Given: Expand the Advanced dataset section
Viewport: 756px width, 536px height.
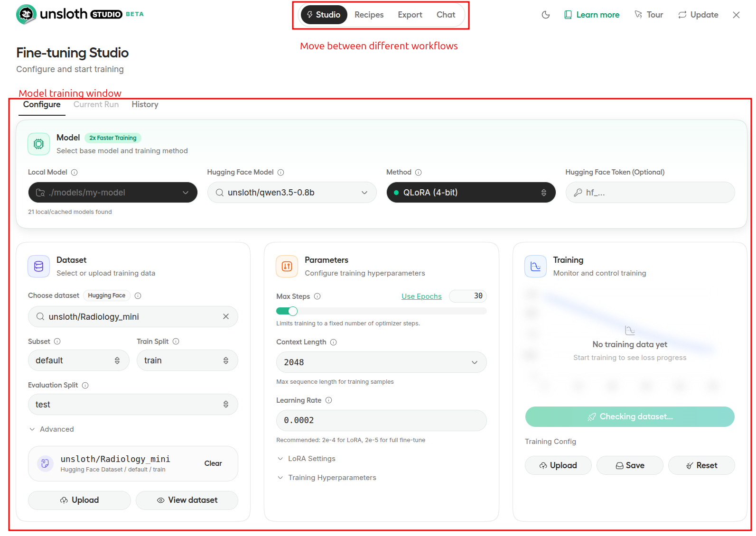Looking at the screenshot, I should pyautogui.click(x=52, y=429).
